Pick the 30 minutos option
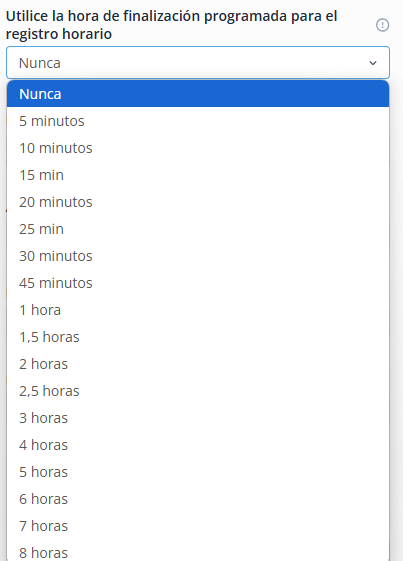The height and width of the screenshot is (561, 403). click(198, 256)
